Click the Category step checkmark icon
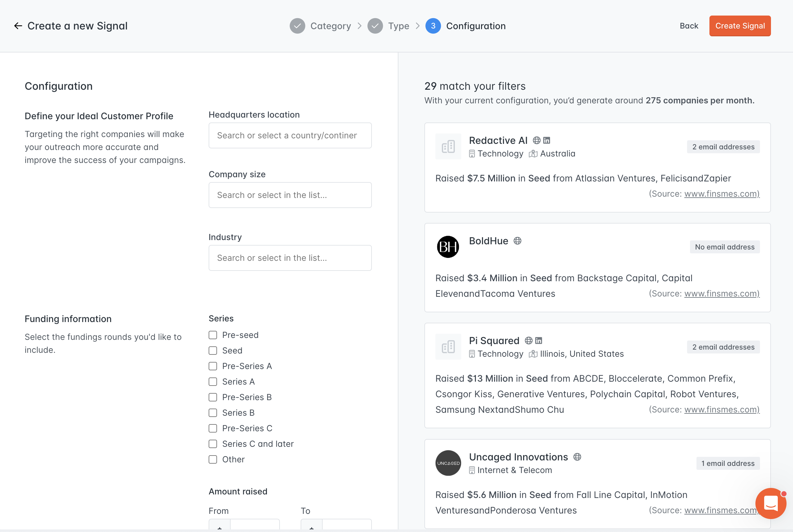Screen dimensions: 793x532 click(297, 26)
